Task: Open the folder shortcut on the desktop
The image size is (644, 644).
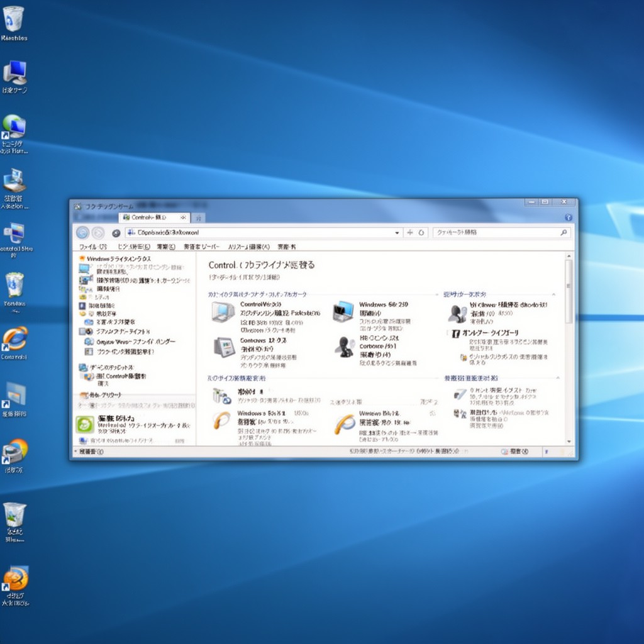Action: click(16, 395)
